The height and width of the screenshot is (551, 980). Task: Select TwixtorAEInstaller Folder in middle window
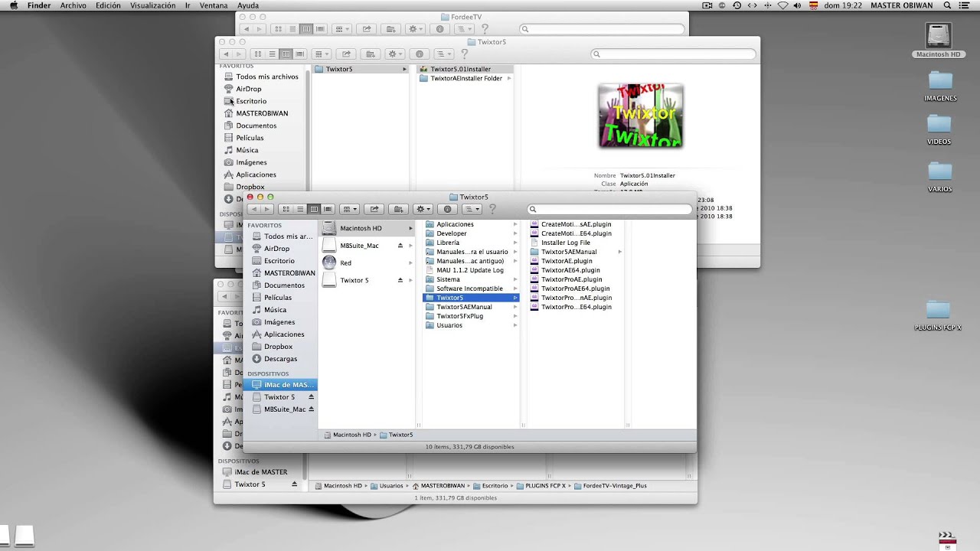(x=465, y=78)
